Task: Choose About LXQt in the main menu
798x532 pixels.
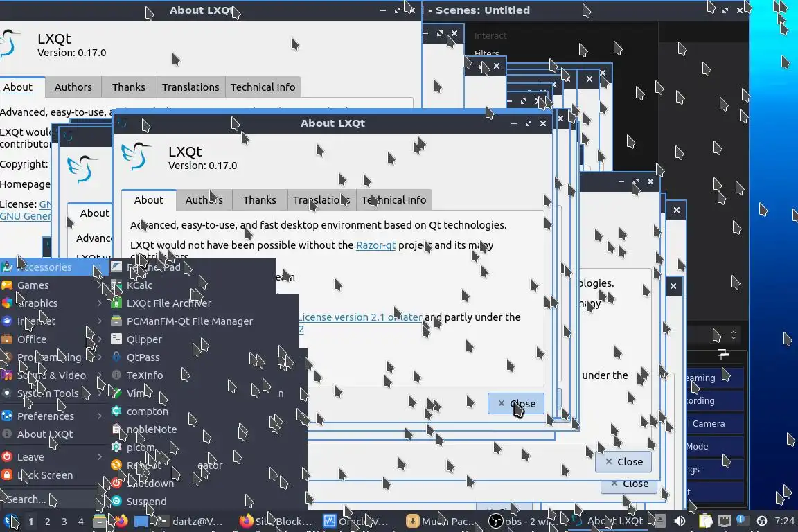Action: pos(53,434)
